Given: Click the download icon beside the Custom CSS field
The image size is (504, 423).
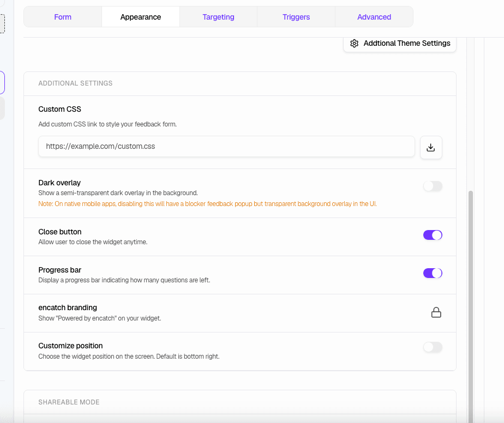Looking at the screenshot, I should [x=431, y=147].
